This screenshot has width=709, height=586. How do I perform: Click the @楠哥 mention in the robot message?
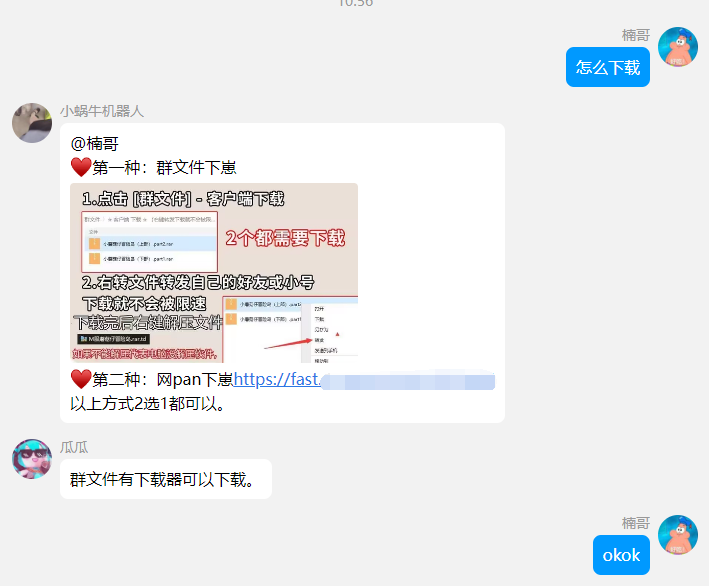(x=95, y=144)
